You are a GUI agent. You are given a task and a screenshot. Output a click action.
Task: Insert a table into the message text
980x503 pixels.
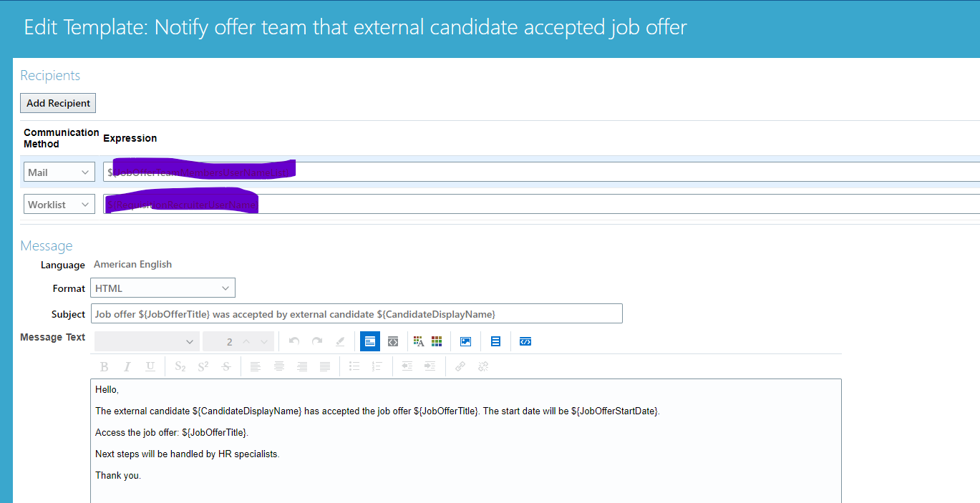click(x=495, y=341)
